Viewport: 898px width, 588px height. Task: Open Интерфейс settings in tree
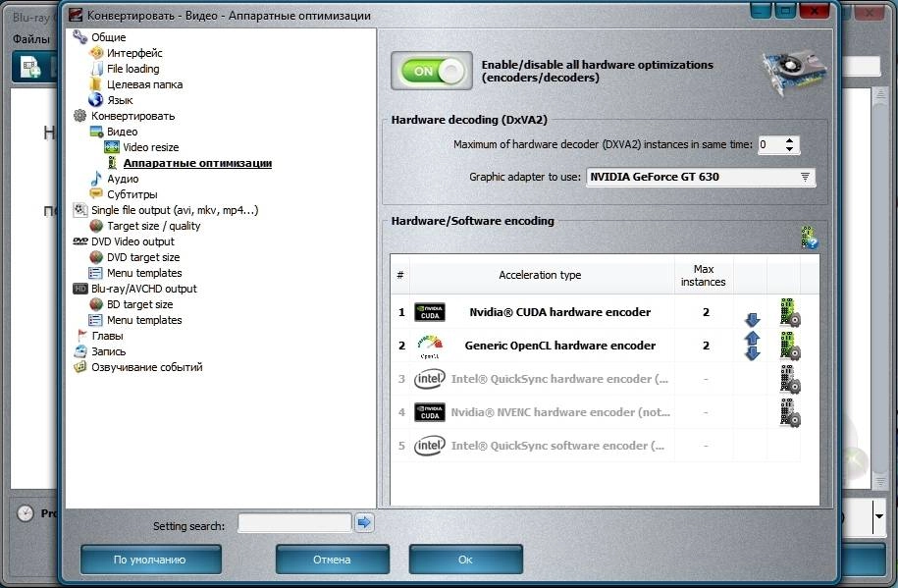point(134,53)
